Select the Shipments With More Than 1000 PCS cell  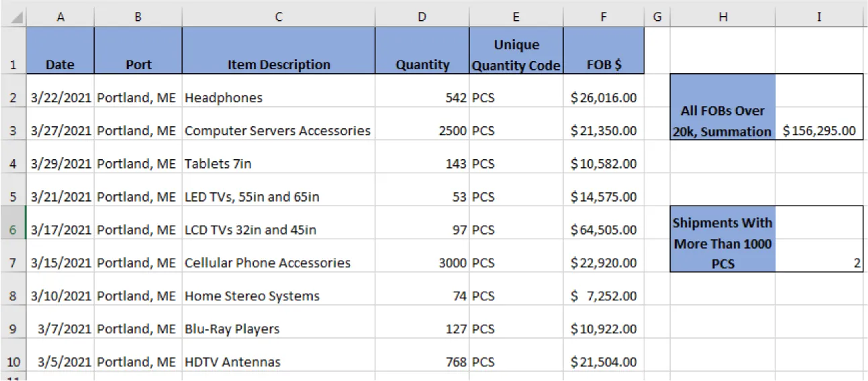point(722,243)
